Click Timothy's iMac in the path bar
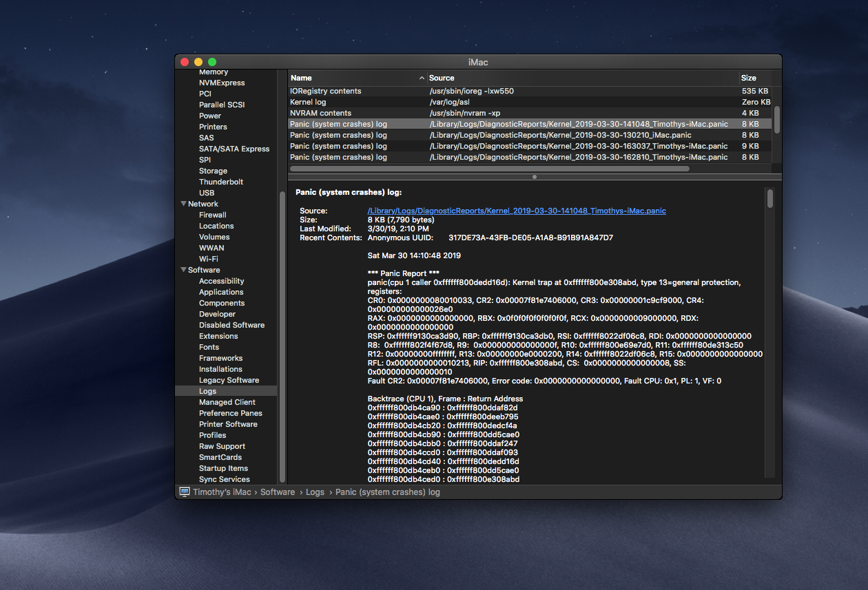Image resolution: width=868 pixels, height=590 pixels. click(222, 492)
